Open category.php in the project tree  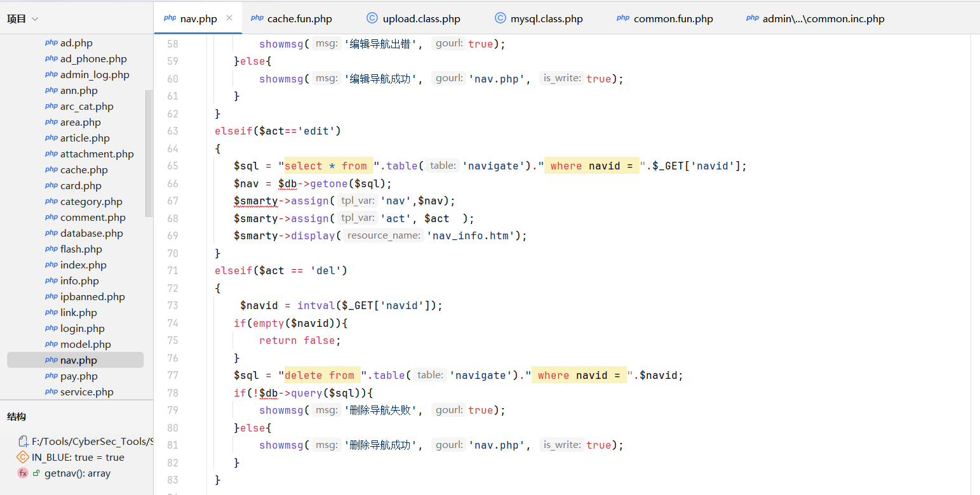point(91,202)
